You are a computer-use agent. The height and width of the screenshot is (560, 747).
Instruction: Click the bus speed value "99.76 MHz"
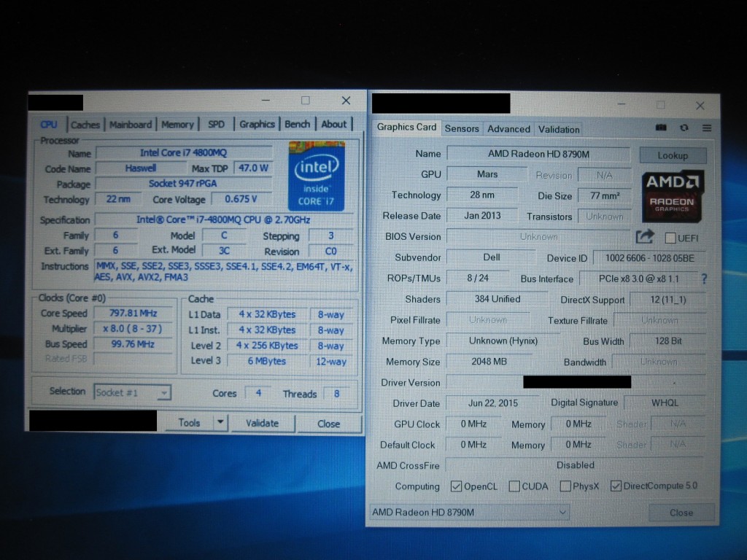(133, 344)
